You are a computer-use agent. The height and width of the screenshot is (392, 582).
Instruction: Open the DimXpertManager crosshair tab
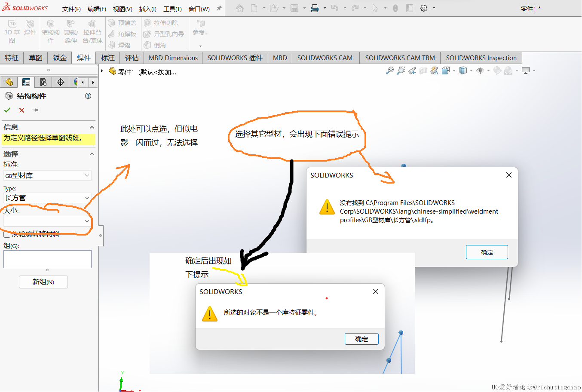click(61, 82)
